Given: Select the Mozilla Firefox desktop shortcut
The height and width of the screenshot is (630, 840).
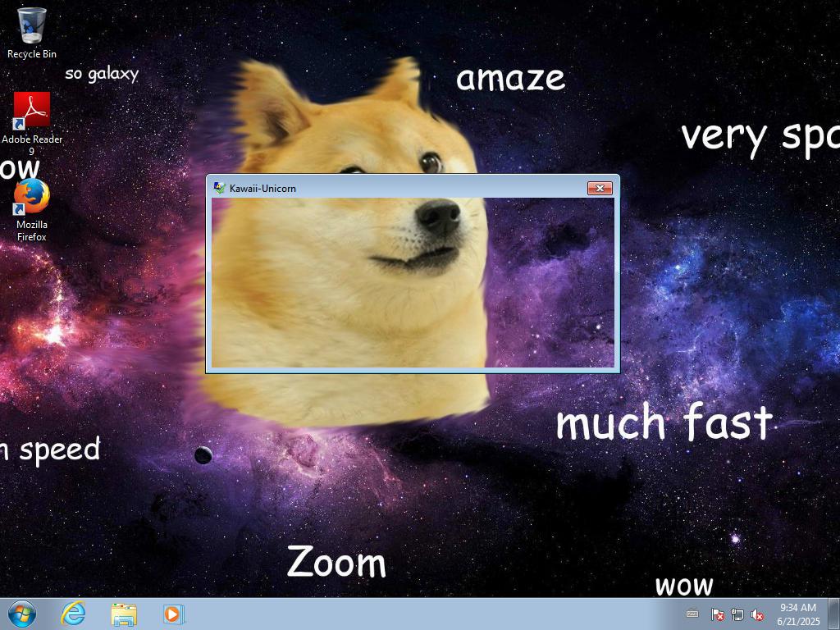Looking at the screenshot, I should click(32, 210).
